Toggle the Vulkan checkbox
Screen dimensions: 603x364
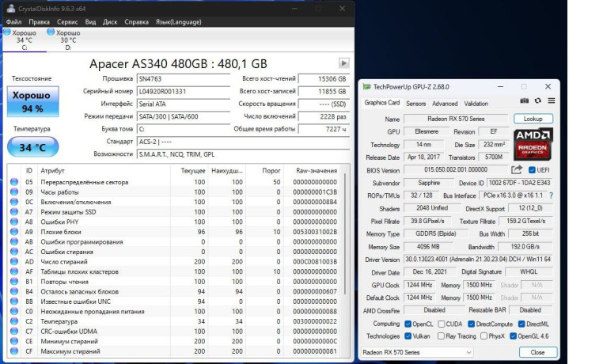tap(408, 336)
